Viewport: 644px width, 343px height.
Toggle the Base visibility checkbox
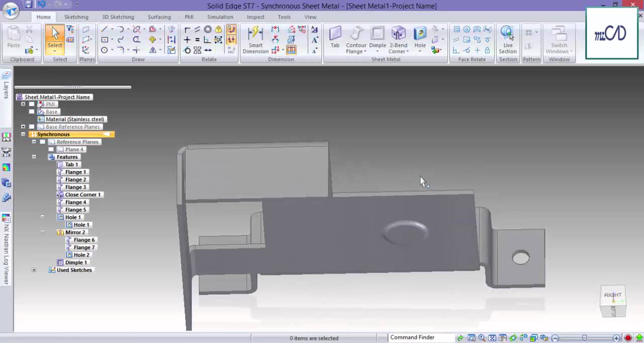coord(32,112)
